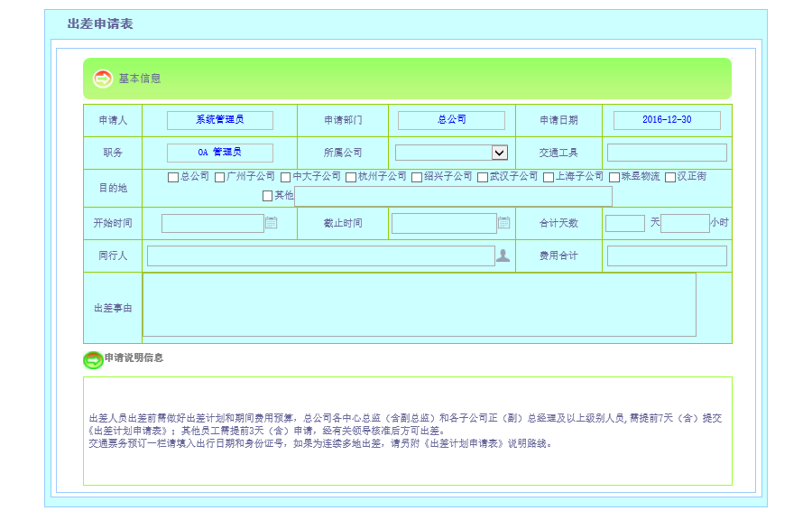Click the 开始时间 input field
This screenshot has height=520, width=812.
point(213,223)
